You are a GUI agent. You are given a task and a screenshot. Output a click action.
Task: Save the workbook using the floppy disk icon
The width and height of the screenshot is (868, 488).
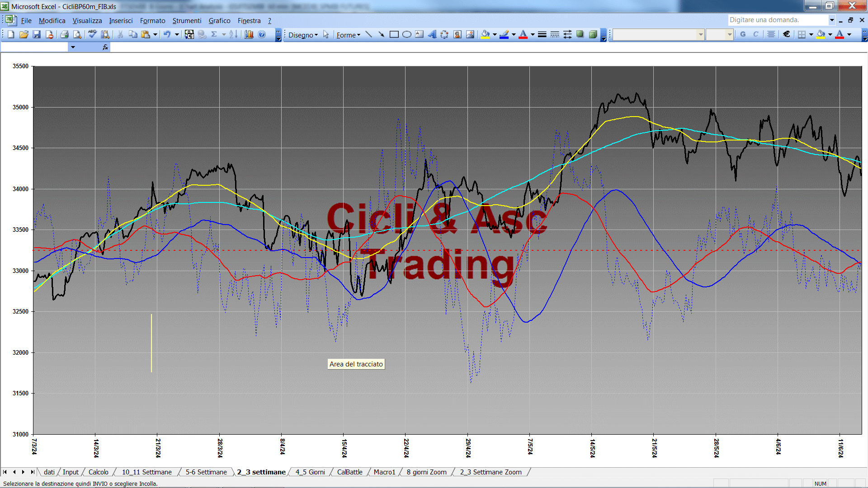pos(37,34)
